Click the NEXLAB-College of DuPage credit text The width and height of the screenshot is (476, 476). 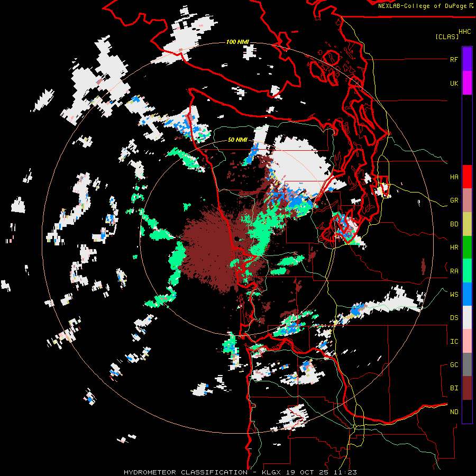click(422, 6)
